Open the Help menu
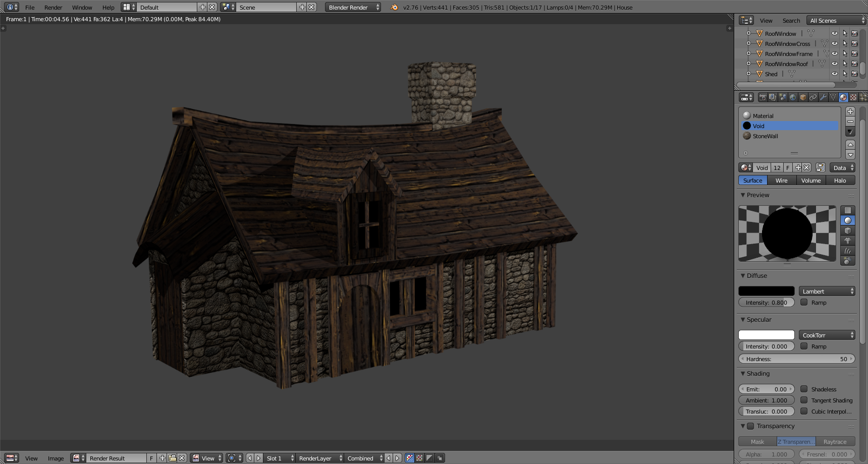 tap(108, 8)
